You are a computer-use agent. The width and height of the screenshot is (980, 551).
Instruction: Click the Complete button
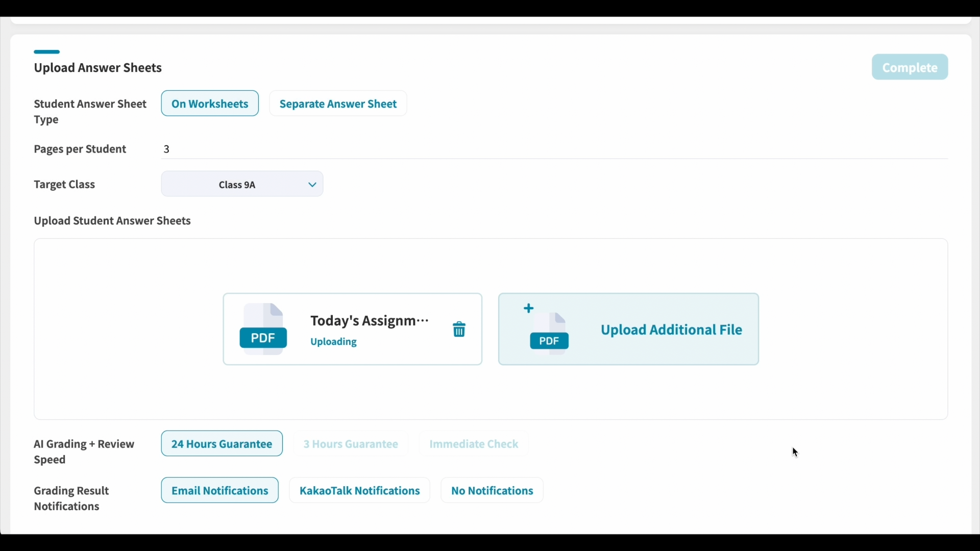[910, 67]
